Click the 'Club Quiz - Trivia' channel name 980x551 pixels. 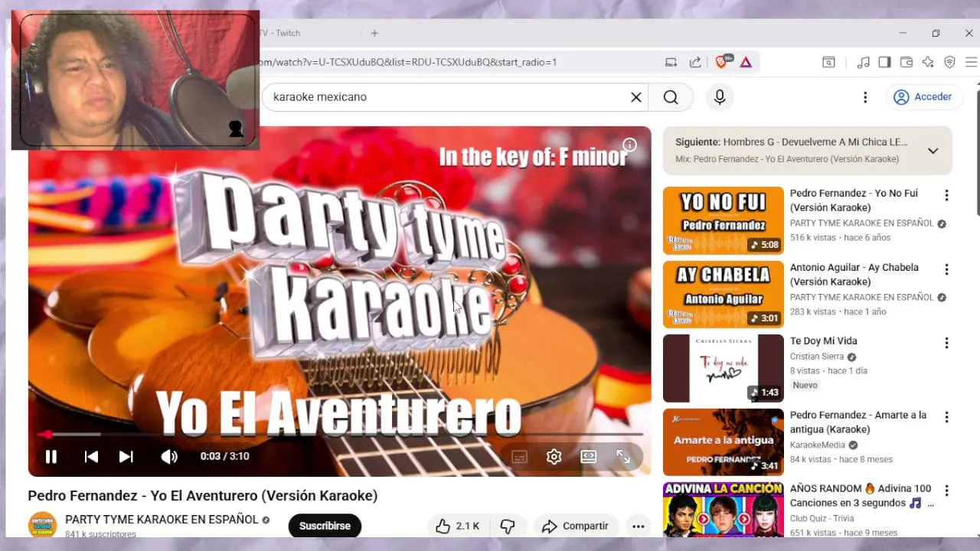[x=822, y=518]
